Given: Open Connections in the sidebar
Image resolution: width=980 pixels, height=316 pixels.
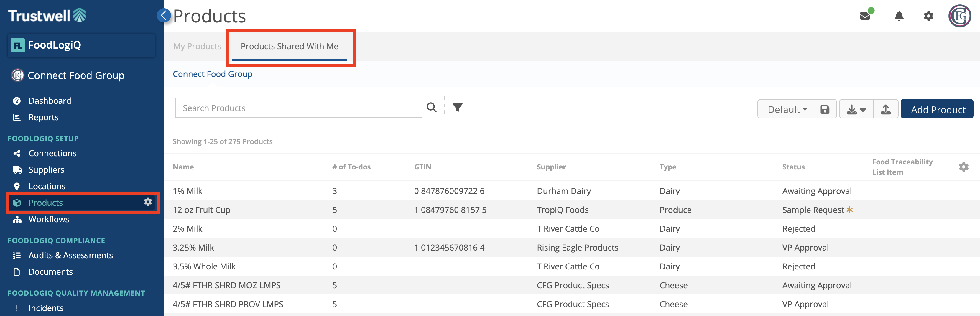Looking at the screenshot, I should pyautogui.click(x=52, y=153).
